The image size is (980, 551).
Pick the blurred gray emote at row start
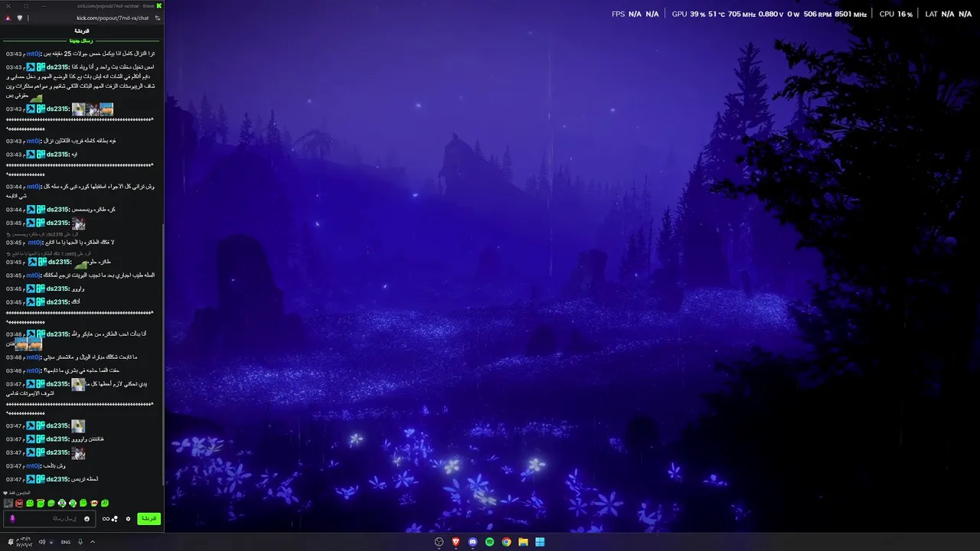(x=8, y=503)
